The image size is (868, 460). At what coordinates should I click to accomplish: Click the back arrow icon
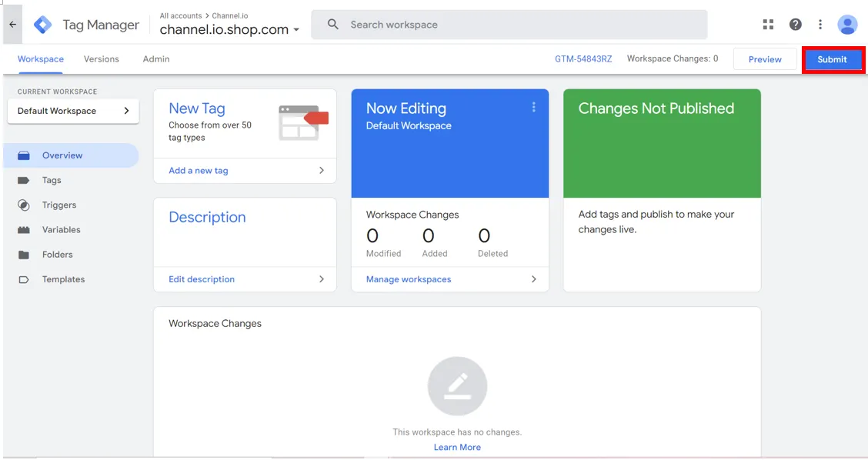tap(13, 25)
